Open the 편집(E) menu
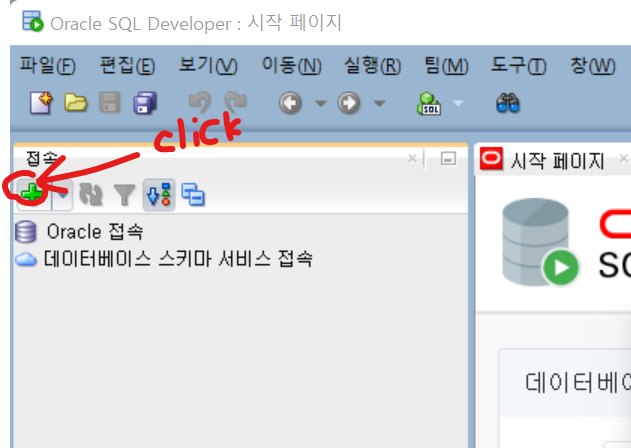Screen dimensions: 631x448 point(127,65)
